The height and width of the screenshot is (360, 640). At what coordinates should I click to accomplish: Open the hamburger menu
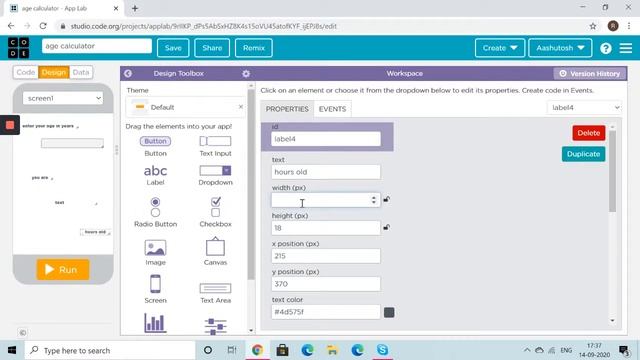626,48
